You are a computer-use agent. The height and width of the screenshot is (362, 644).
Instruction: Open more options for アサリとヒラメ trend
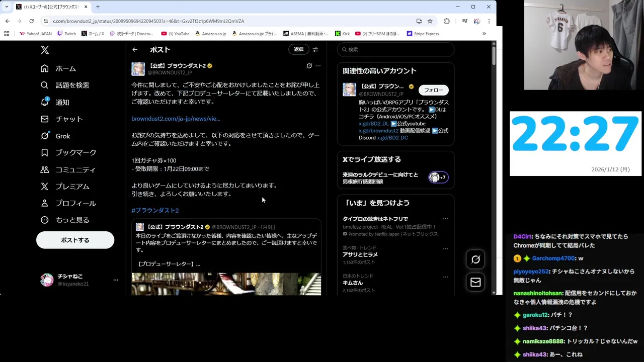click(445, 248)
